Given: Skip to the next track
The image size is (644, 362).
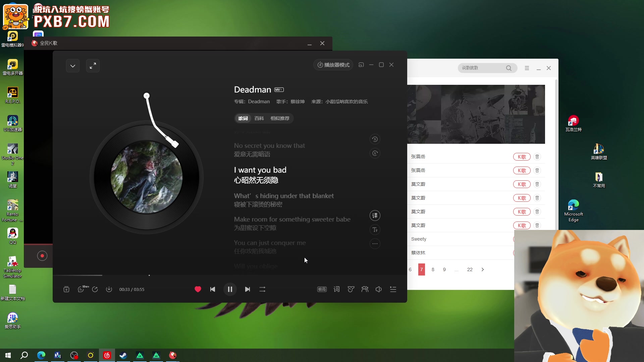Looking at the screenshot, I should pyautogui.click(x=248, y=289).
